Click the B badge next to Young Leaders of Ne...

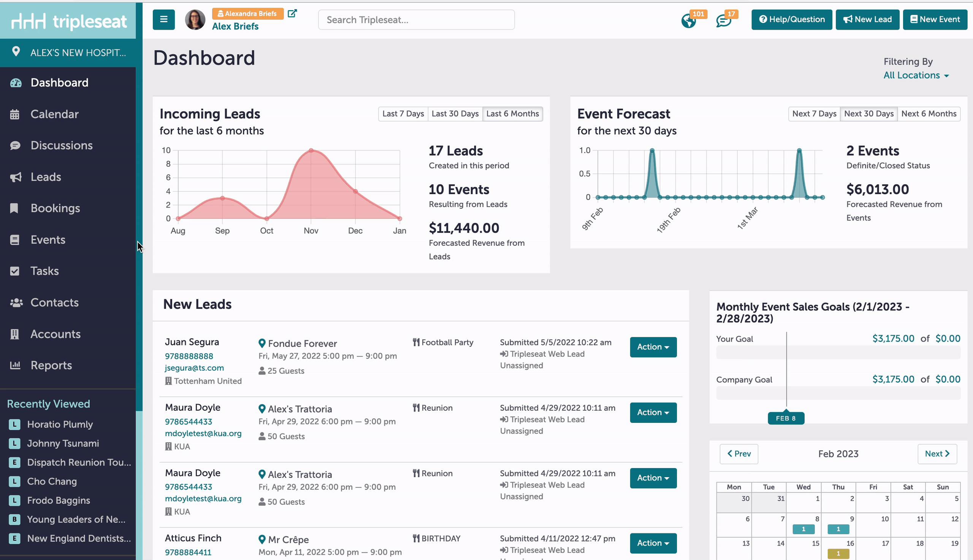(14, 519)
